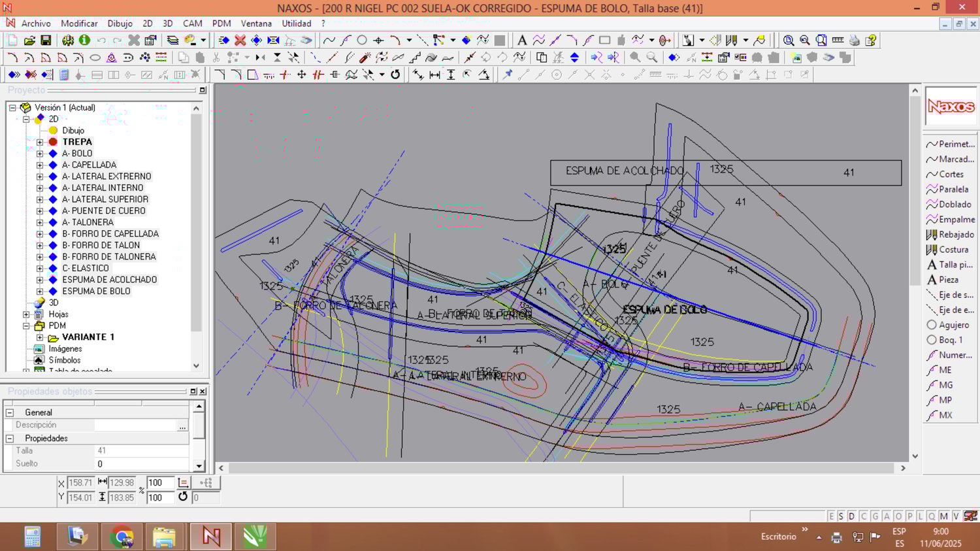This screenshot has height=551, width=980.
Task: Select the Costura line type
Action: click(x=947, y=249)
